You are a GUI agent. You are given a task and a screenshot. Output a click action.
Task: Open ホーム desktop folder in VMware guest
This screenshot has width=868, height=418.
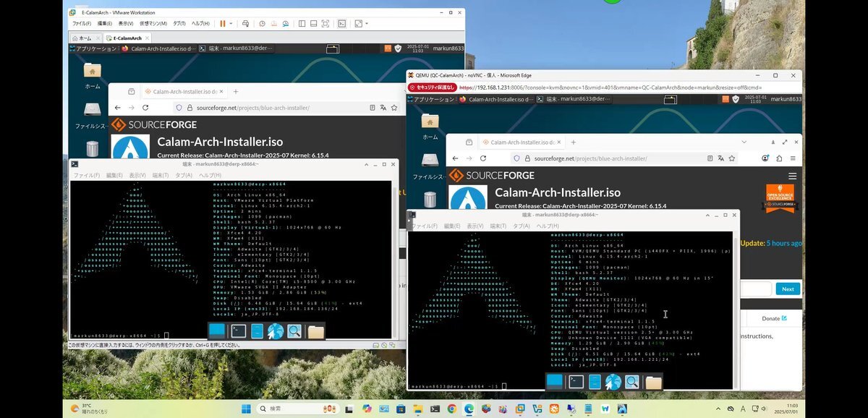93,75
